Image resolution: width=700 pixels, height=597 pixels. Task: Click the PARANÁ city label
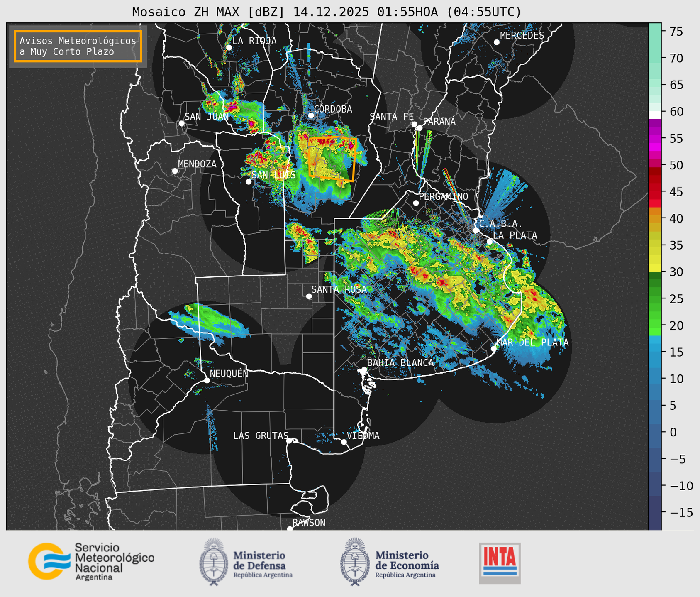point(439,122)
